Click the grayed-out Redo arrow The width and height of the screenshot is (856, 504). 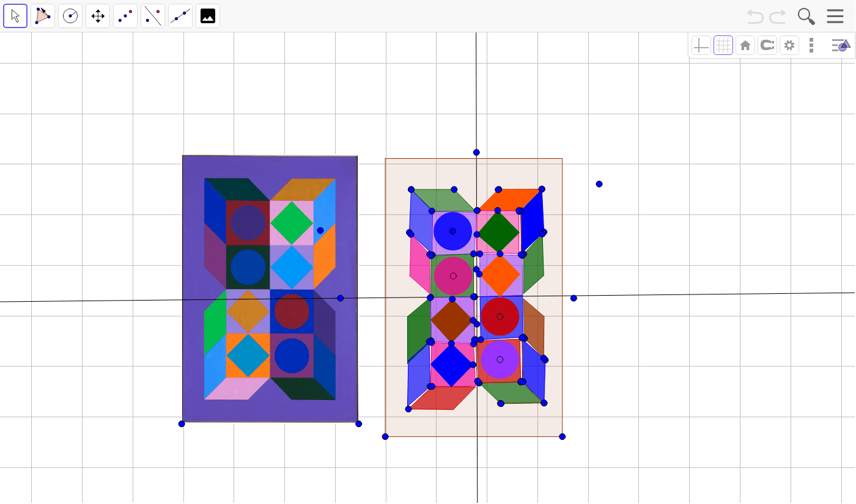(778, 16)
